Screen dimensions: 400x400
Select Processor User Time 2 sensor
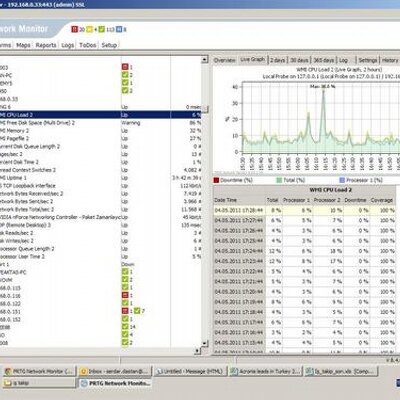click(x=101, y=256)
